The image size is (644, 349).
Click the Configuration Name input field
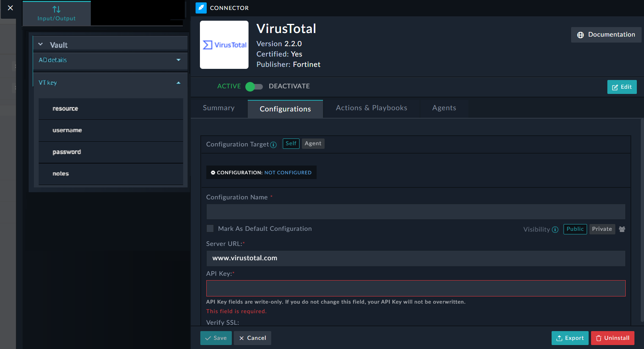[x=416, y=212]
